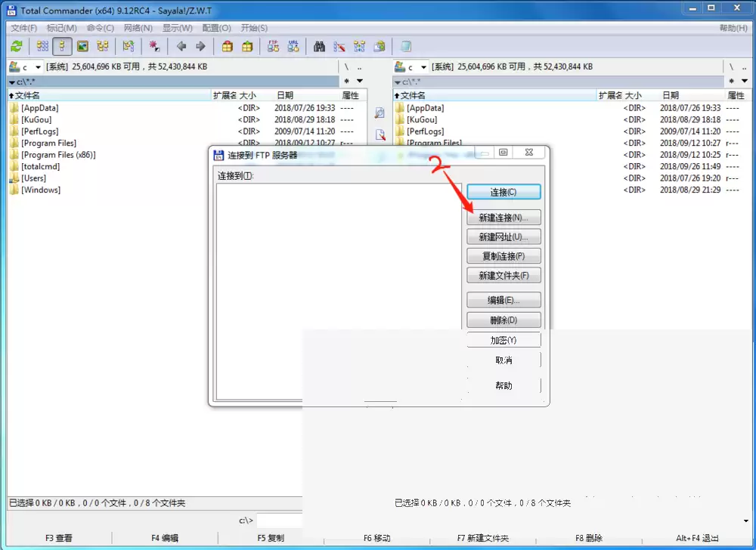Go forward with the right arrow icon
756x550 pixels.
click(200, 46)
